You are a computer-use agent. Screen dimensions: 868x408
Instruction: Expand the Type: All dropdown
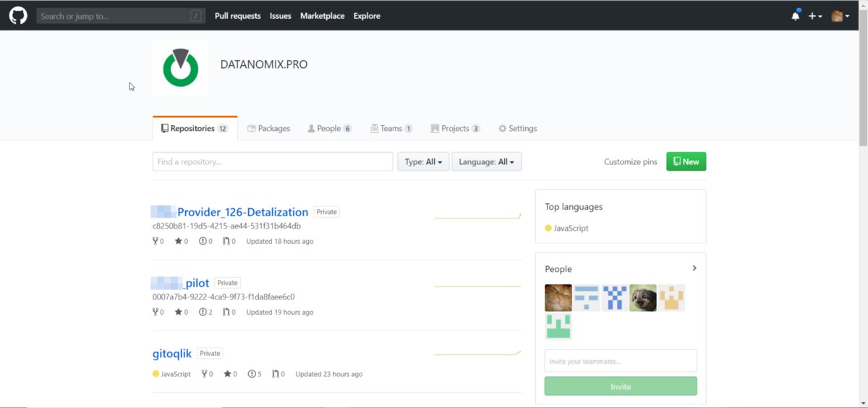coord(423,162)
